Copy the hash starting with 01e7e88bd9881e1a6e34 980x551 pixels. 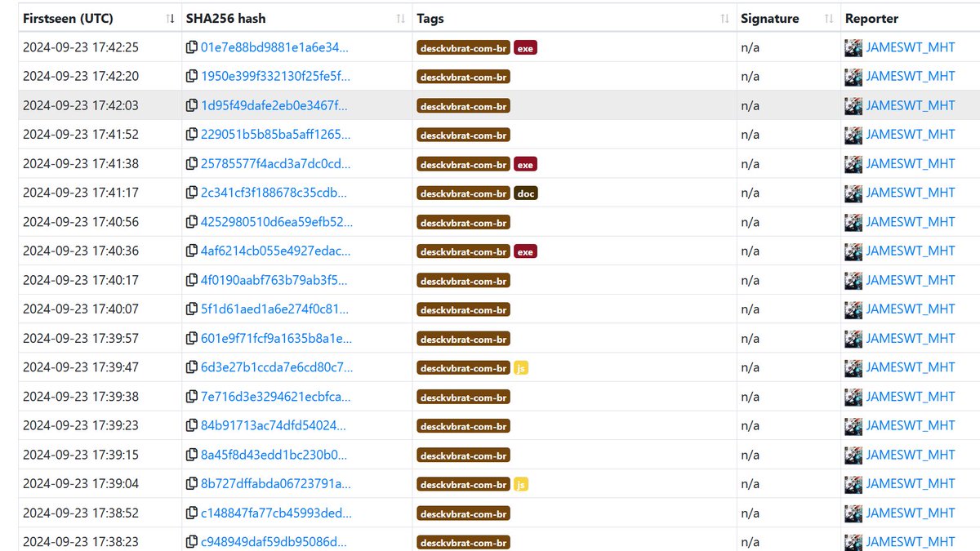pos(189,47)
